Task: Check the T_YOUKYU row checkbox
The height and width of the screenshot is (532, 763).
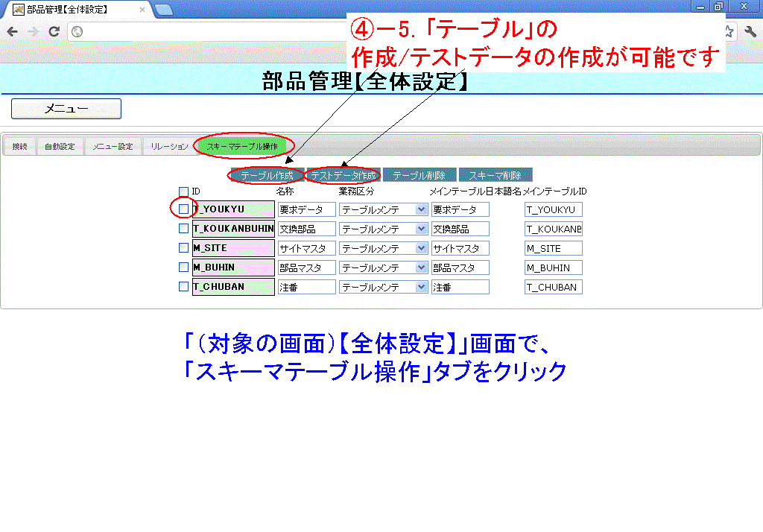Action: (184, 209)
